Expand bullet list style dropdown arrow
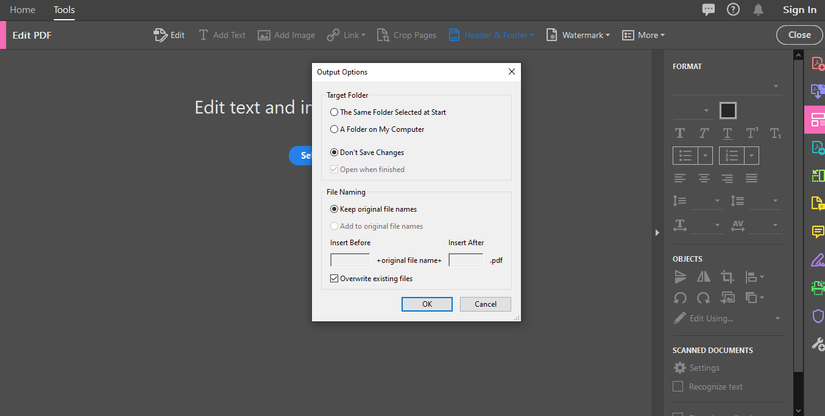The width and height of the screenshot is (825, 416). [x=706, y=156]
